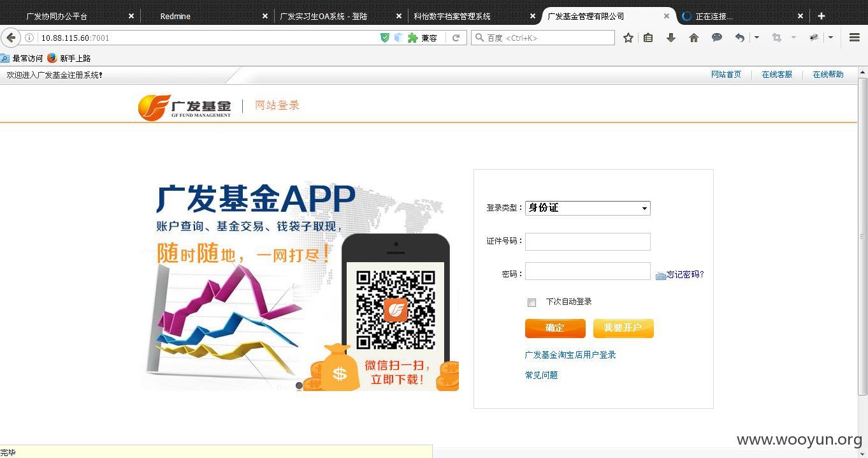Click the banner carousel dot indicator
This screenshot has height=458, width=868.
[299, 385]
